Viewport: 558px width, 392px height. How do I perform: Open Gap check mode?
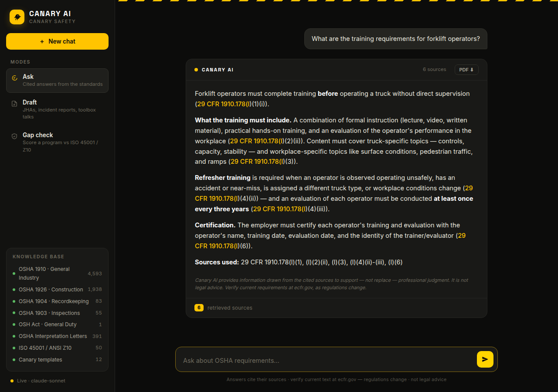click(x=57, y=142)
